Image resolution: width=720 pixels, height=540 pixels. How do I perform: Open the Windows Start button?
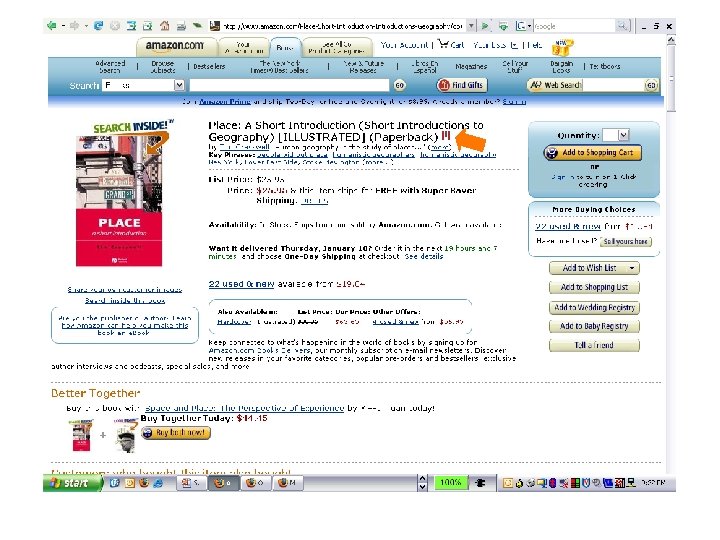(x=72, y=483)
